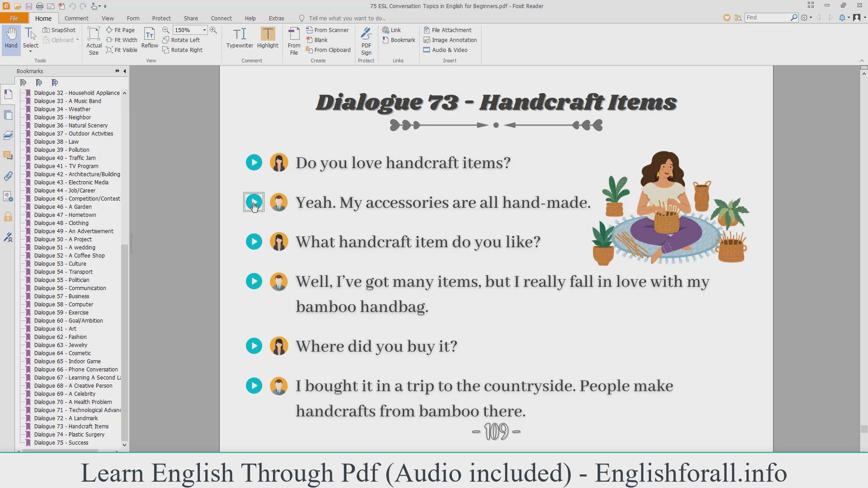The image size is (868, 488).
Task: Click the Highlight tool icon
Action: (268, 34)
